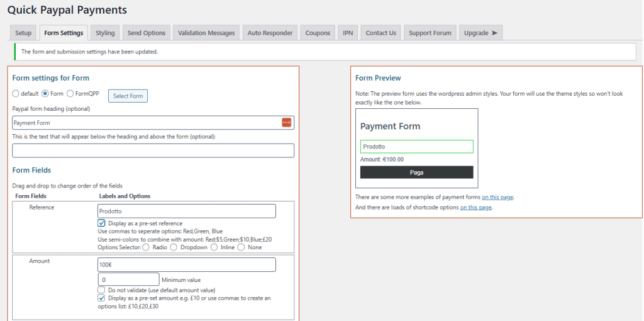This screenshot has width=644, height=321.
Task: Click the Paga button in preview
Action: pos(416,172)
